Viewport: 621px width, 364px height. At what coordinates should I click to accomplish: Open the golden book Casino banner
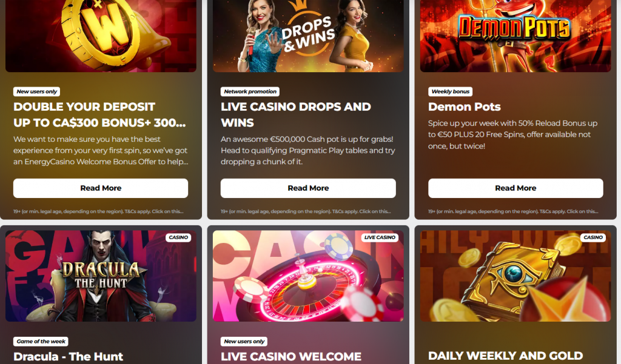(515, 276)
